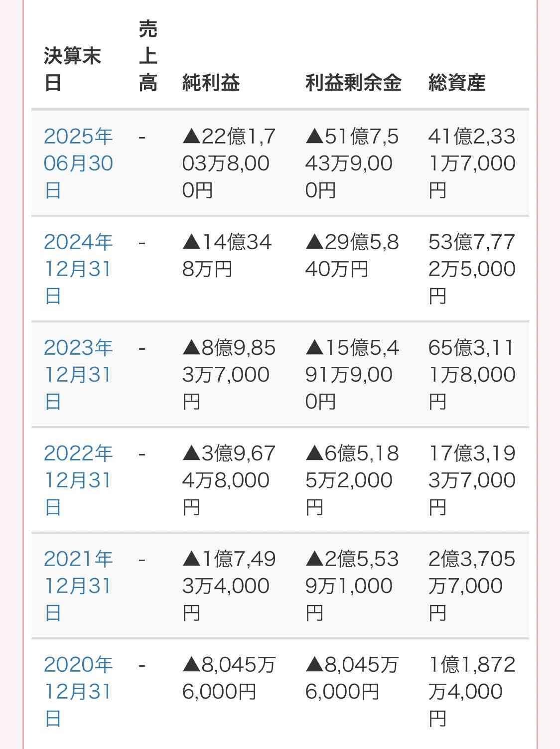Select net profit ▲14億348万円 cell

[227, 256]
